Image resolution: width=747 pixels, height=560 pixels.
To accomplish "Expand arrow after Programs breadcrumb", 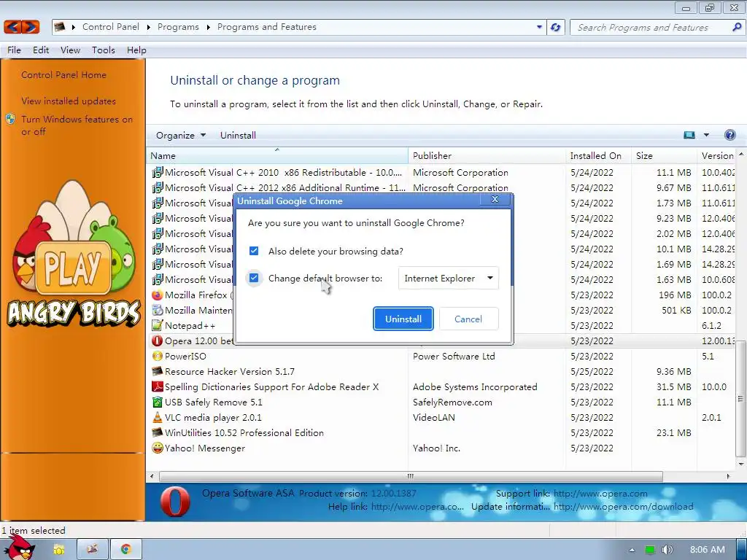I will (x=208, y=27).
